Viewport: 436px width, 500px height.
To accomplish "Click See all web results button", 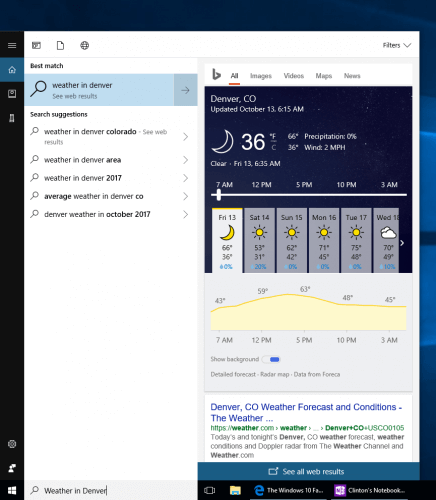I will click(x=309, y=471).
